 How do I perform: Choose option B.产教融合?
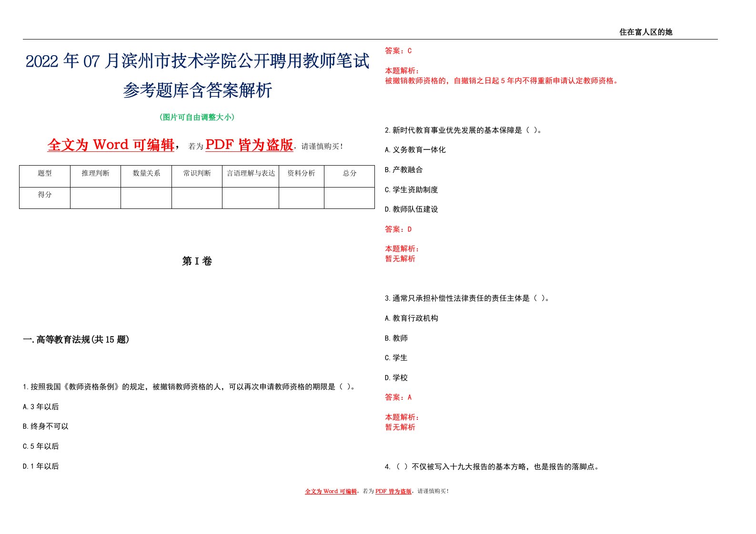point(404,169)
